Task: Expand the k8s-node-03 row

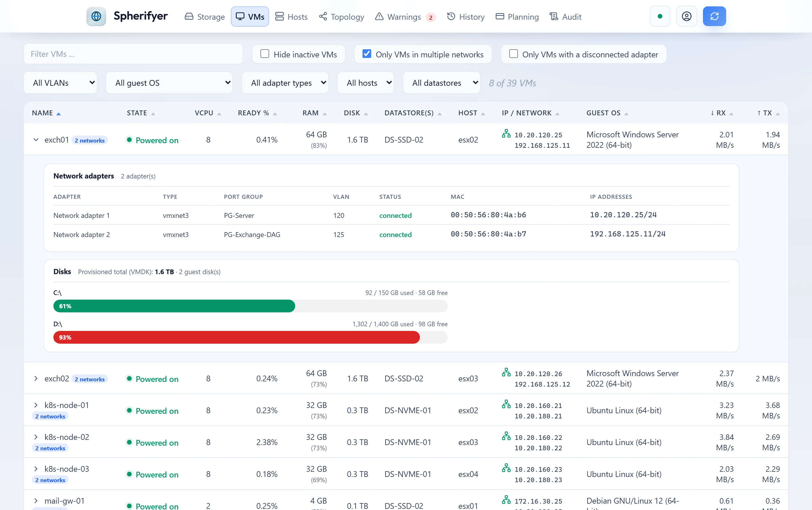Action: coord(36,469)
